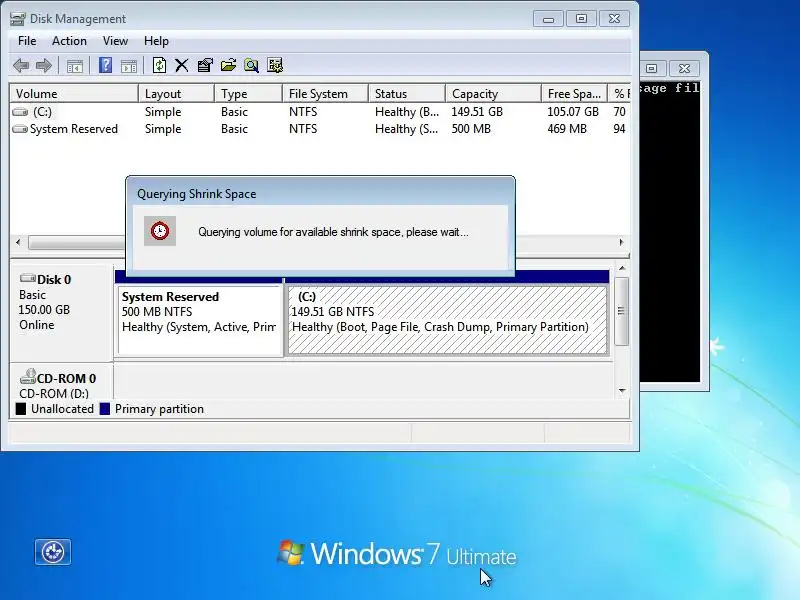The height and width of the screenshot is (600, 800).
Task: Select the C: 149.51 GB partition block
Action: (x=447, y=320)
